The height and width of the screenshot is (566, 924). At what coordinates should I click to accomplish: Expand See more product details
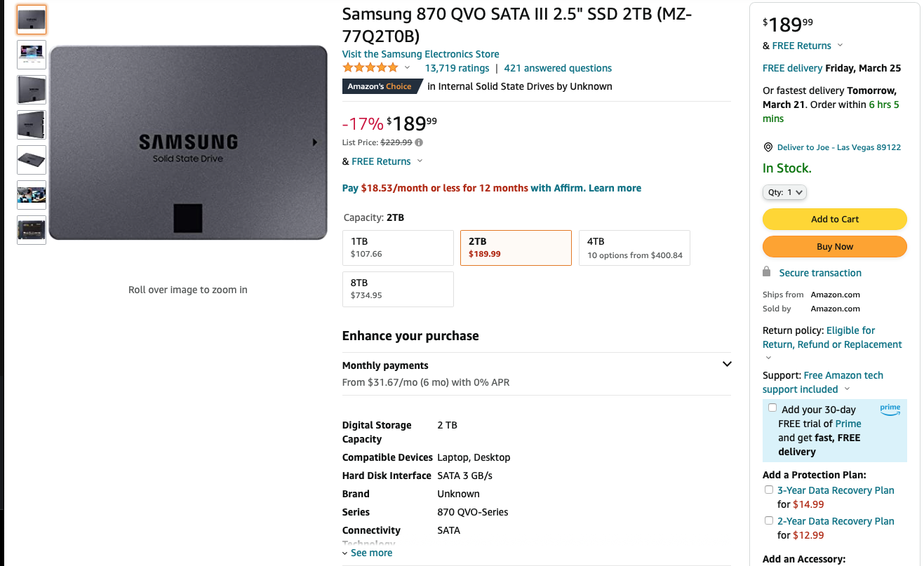[368, 553]
